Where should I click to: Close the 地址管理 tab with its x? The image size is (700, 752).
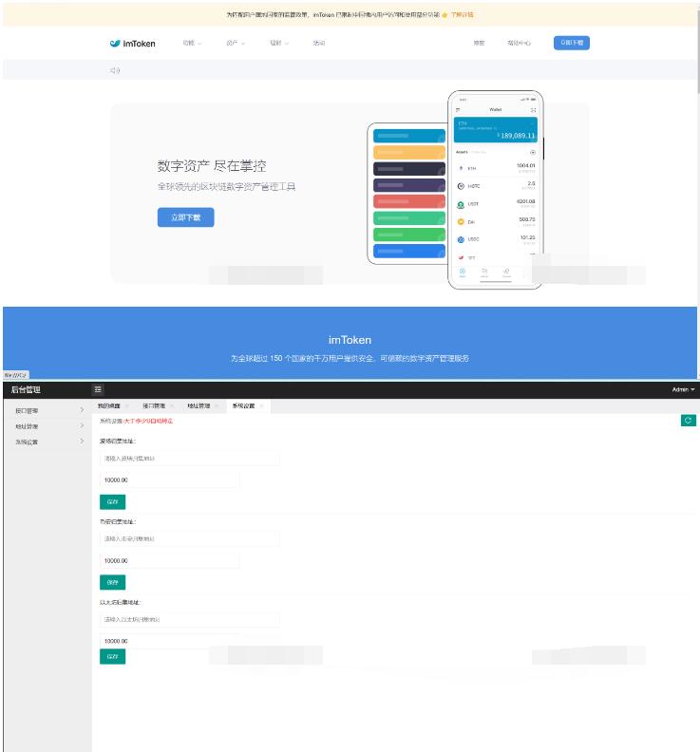click(217, 406)
